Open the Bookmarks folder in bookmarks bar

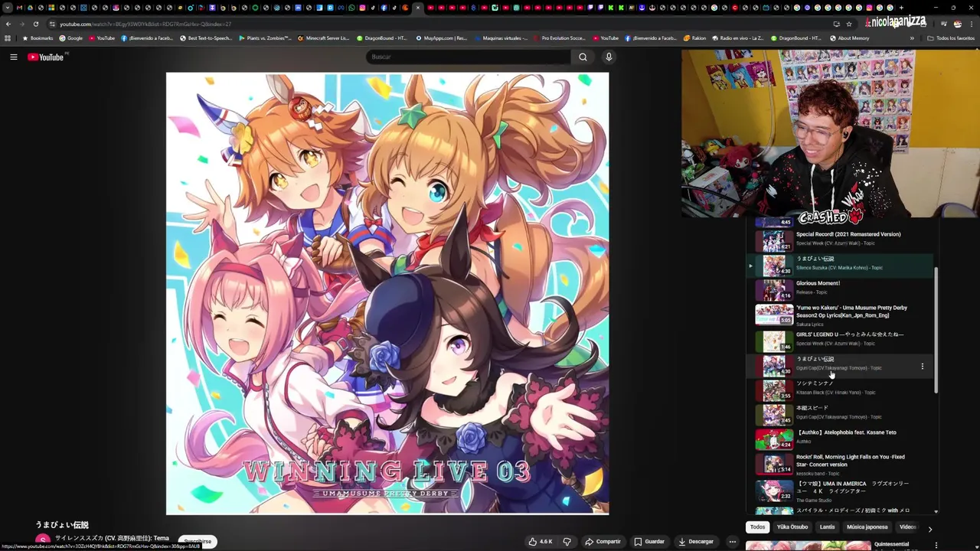tap(38, 37)
